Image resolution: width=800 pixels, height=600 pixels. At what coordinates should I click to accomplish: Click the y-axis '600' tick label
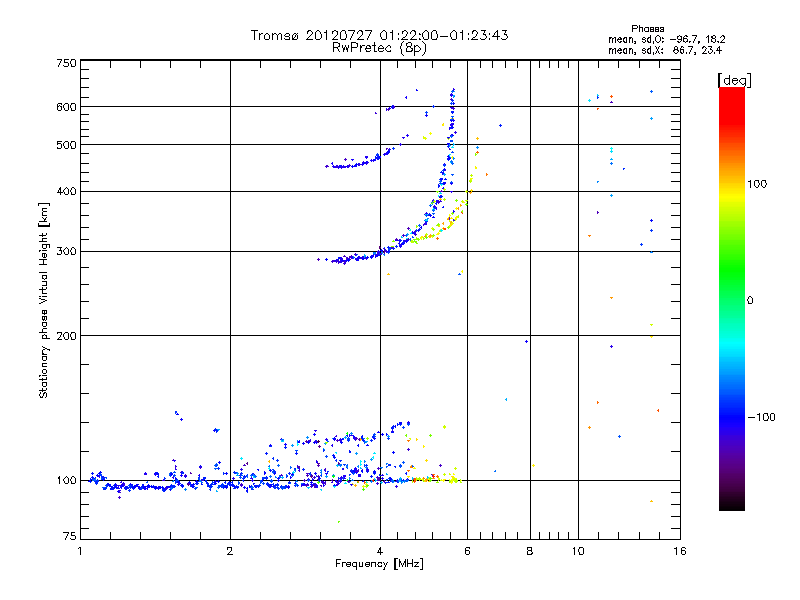click(x=66, y=107)
